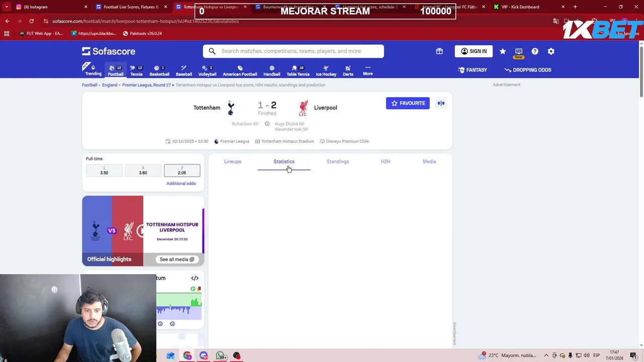The height and width of the screenshot is (362, 644).
Task: Open Additional odds link
Action: [x=181, y=184]
